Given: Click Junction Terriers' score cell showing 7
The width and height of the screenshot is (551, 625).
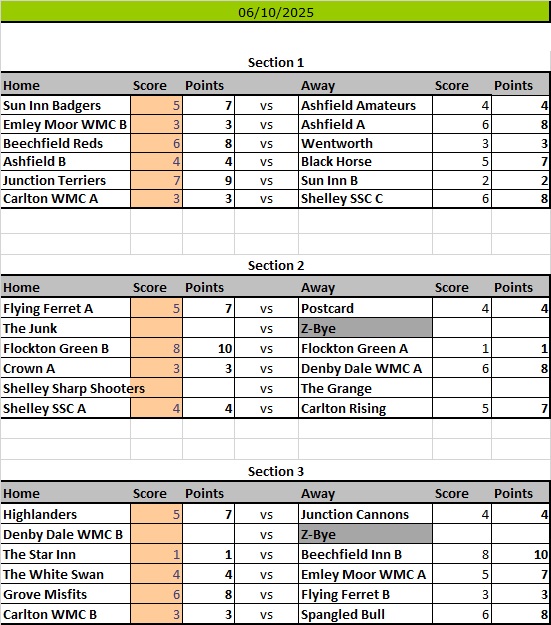Looking at the screenshot, I should coord(156,180).
